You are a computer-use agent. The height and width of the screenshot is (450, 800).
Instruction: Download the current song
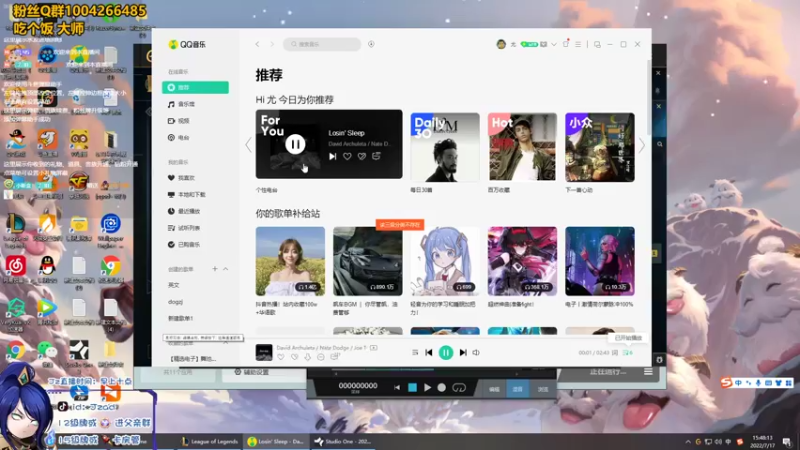click(x=308, y=357)
